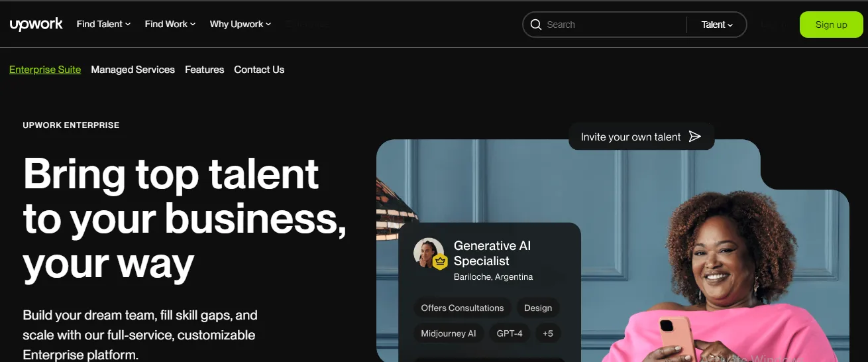868x362 pixels.
Task: Open the Find Talent dropdown menu
Action: [103, 24]
